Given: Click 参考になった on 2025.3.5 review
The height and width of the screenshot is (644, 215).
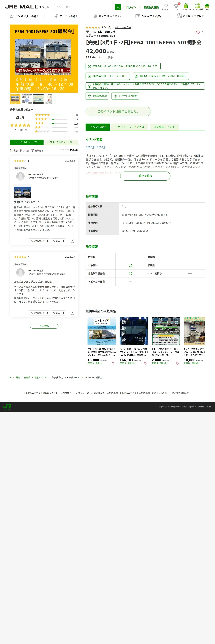Looking at the screenshot, I should click(39, 241).
